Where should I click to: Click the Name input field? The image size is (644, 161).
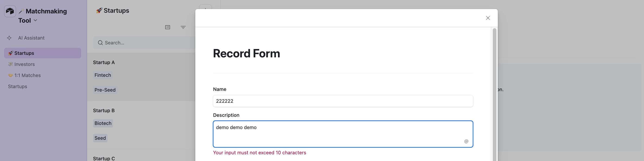click(343, 101)
